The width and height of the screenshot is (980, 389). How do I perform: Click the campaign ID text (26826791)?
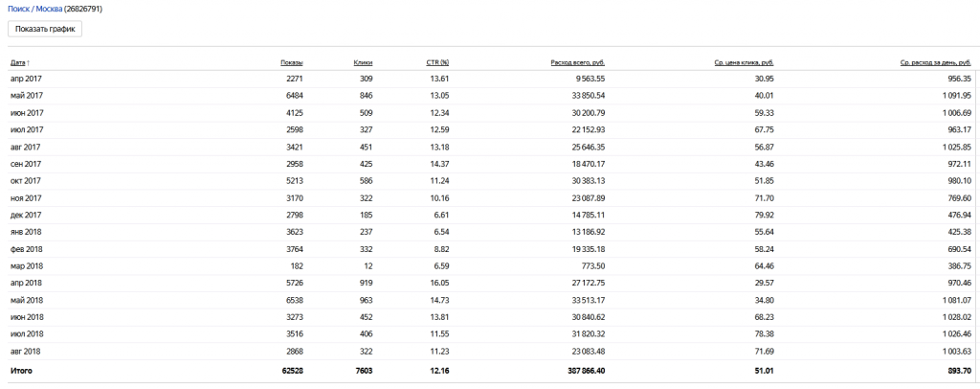83,9
